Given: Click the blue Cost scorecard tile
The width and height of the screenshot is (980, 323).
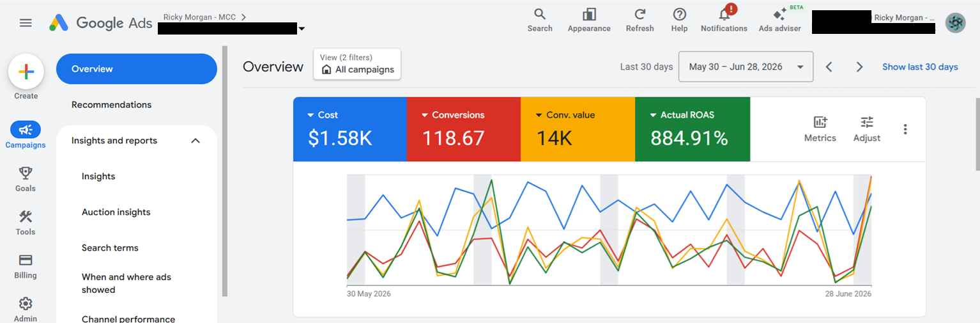Looking at the screenshot, I should 350,129.
